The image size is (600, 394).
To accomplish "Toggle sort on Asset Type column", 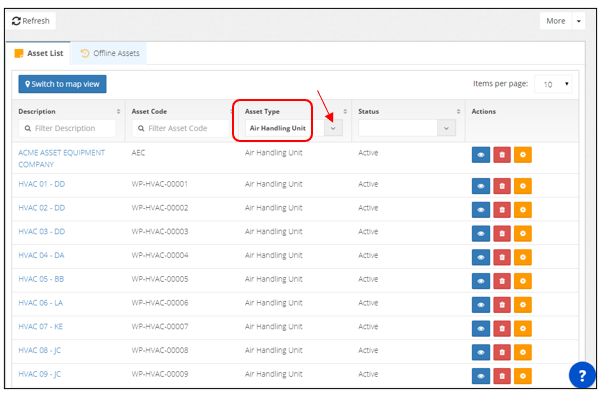I will coord(345,111).
